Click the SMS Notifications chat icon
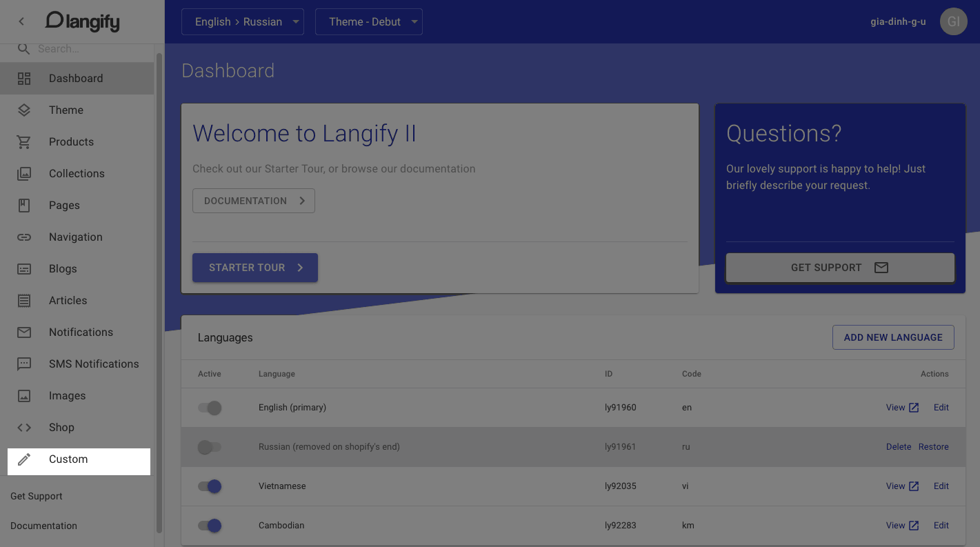This screenshot has width=980, height=547. click(24, 364)
